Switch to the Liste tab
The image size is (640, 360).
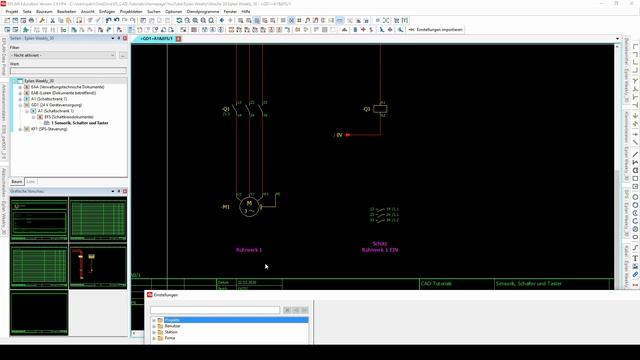pos(31,182)
